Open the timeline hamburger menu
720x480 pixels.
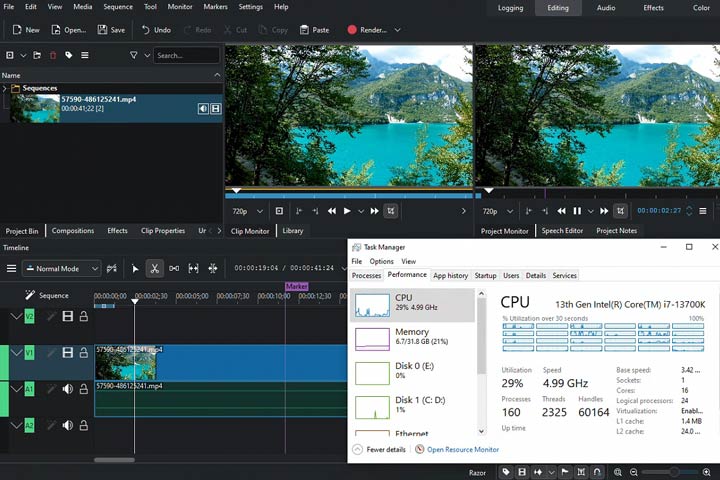(11, 269)
